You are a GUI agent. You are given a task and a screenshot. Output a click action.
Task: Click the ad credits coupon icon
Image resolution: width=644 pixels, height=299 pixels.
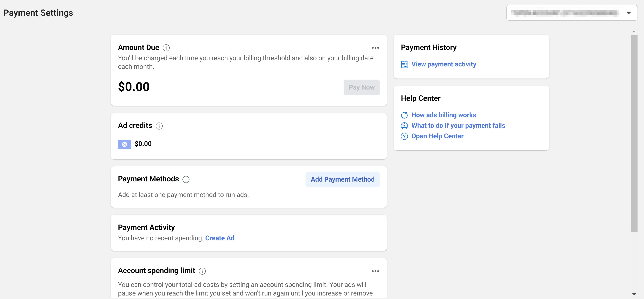(124, 144)
